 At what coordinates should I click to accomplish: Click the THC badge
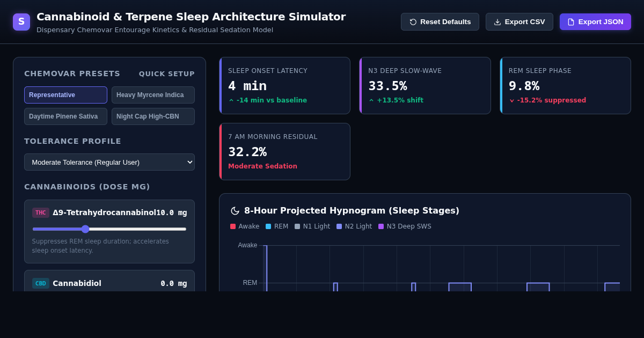[x=41, y=212]
